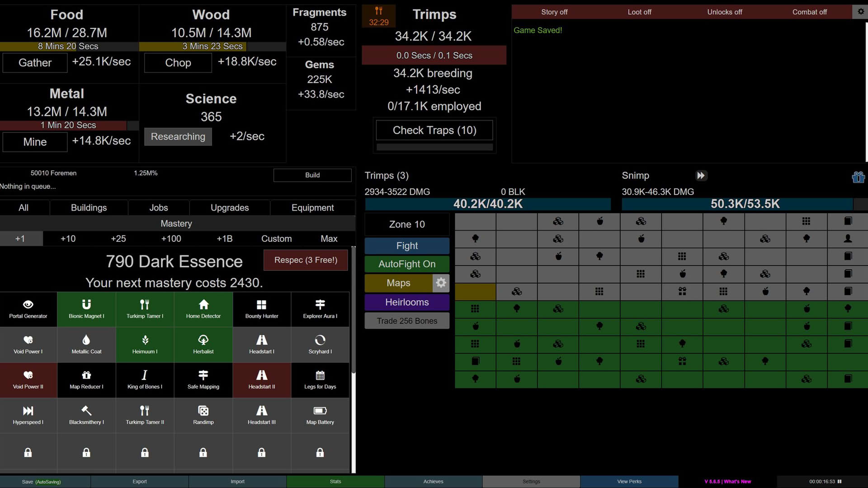This screenshot has width=868, height=488.
Task: Open the Heirlooms button
Action: pos(407,302)
